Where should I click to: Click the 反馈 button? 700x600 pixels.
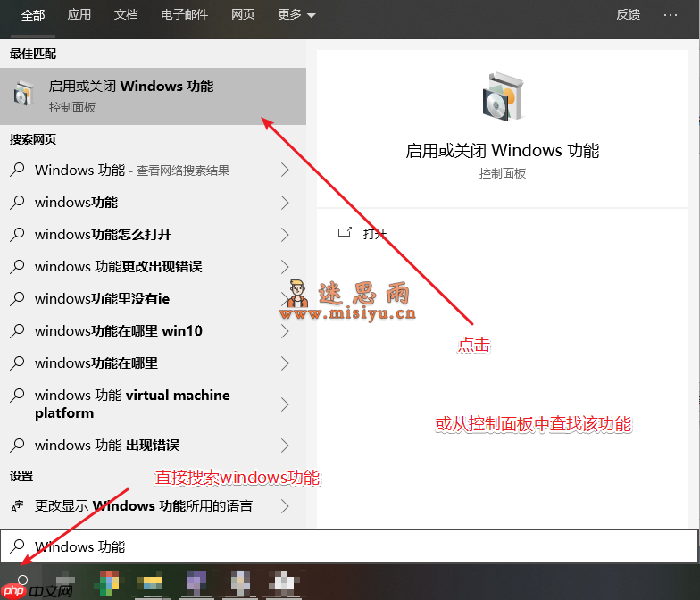629,14
